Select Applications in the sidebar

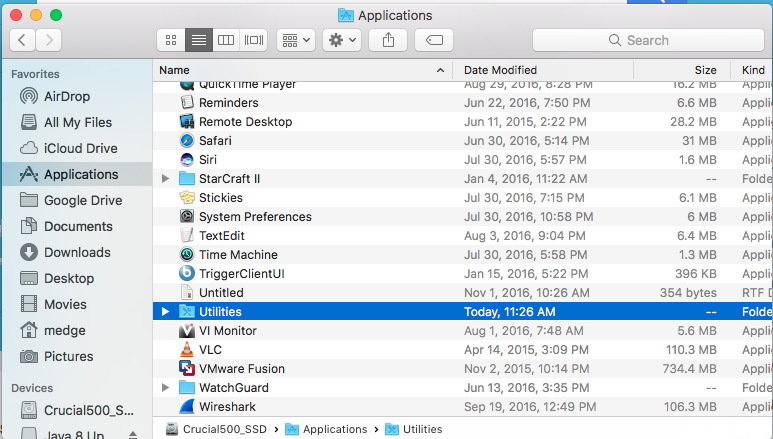pos(77,175)
